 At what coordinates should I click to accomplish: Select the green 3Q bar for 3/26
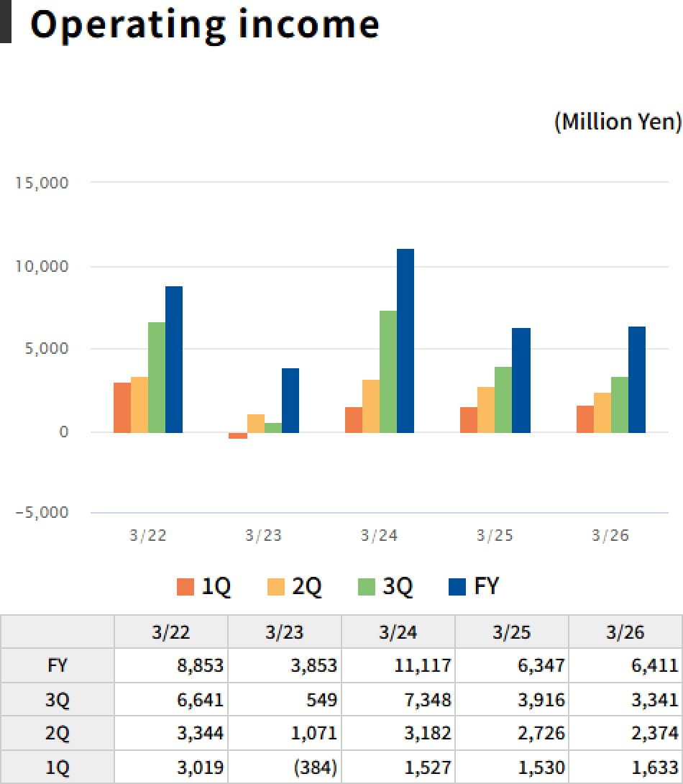click(620, 404)
